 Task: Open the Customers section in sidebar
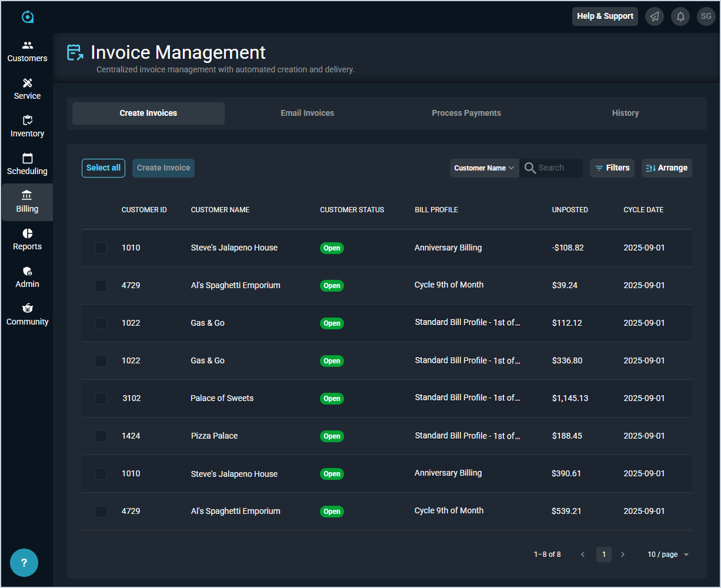(27, 52)
